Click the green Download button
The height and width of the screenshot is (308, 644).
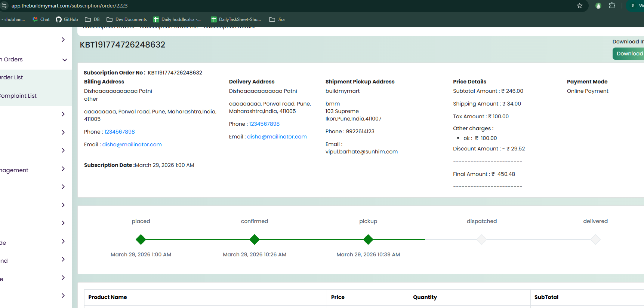628,54
